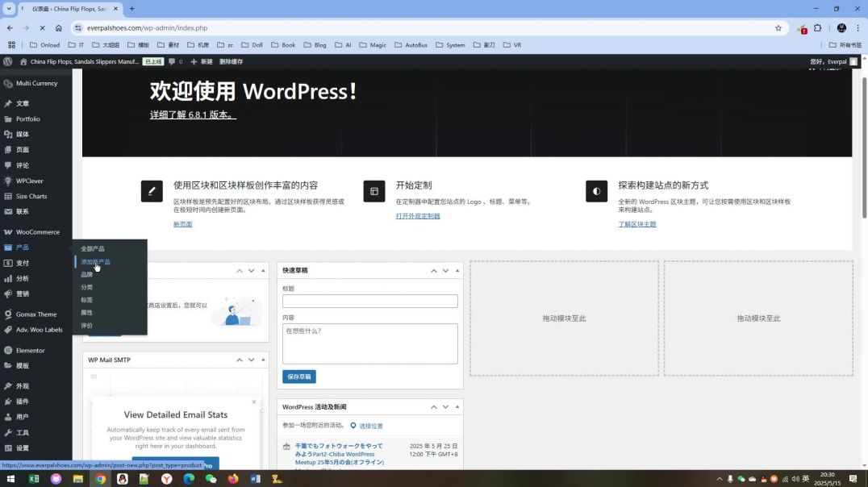
Task: Open Multi Currency in the sidebar
Action: 36,83
